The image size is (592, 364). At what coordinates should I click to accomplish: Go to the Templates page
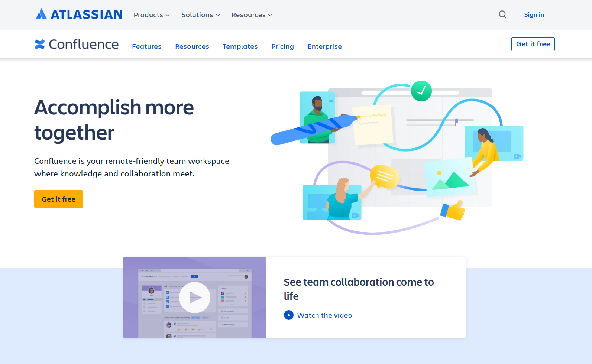[240, 46]
